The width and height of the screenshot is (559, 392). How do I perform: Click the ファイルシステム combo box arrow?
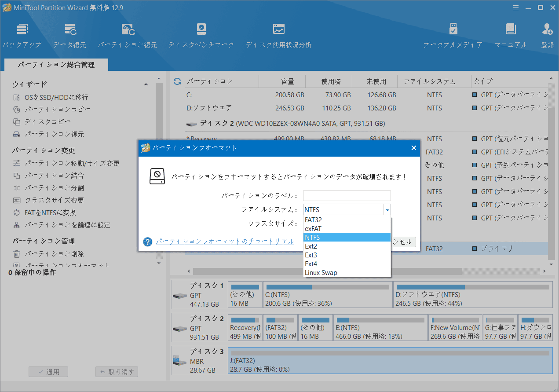(x=387, y=210)
